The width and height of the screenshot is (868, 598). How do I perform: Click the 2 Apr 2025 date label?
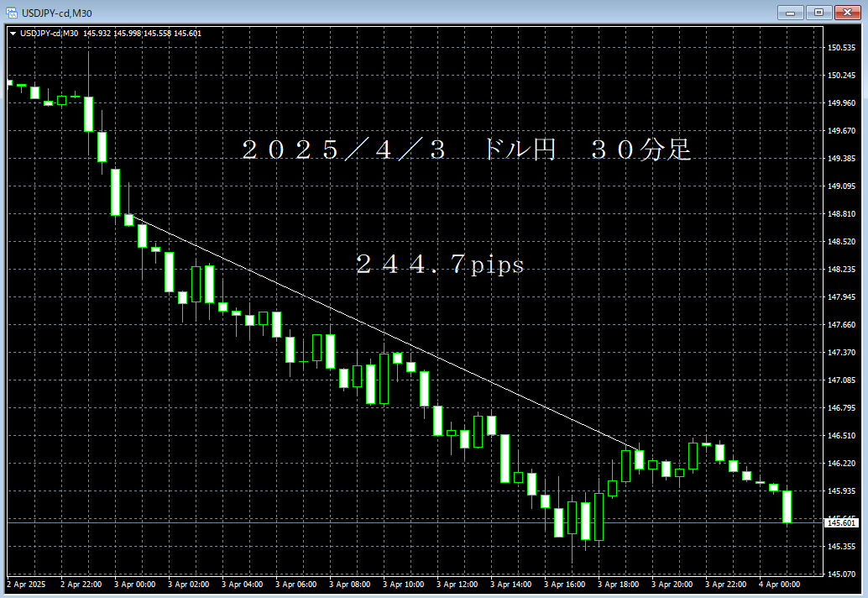coord(25,584)
